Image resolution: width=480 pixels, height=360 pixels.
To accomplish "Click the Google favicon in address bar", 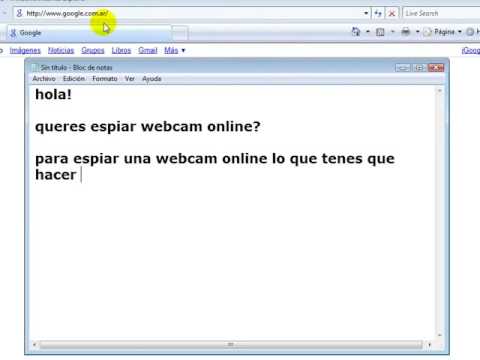I will click(19, 13).
